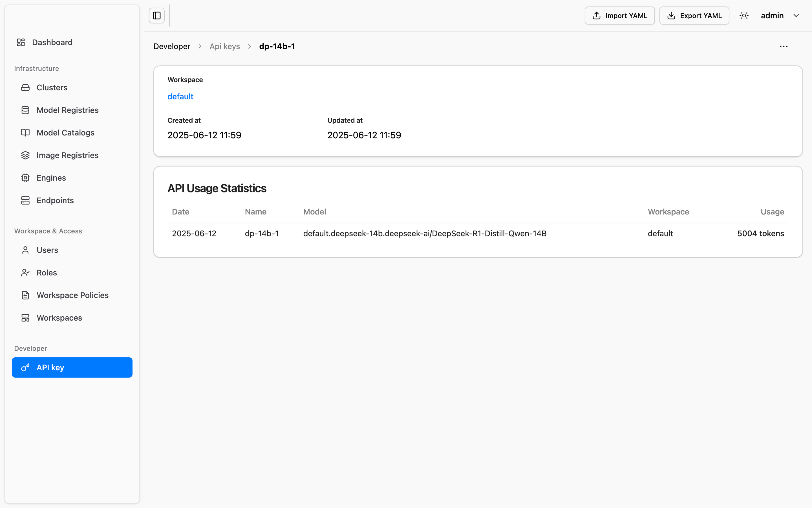812x508 pixels.
Task: Click the API key icon in sidebar
Action: click(25, 367)
